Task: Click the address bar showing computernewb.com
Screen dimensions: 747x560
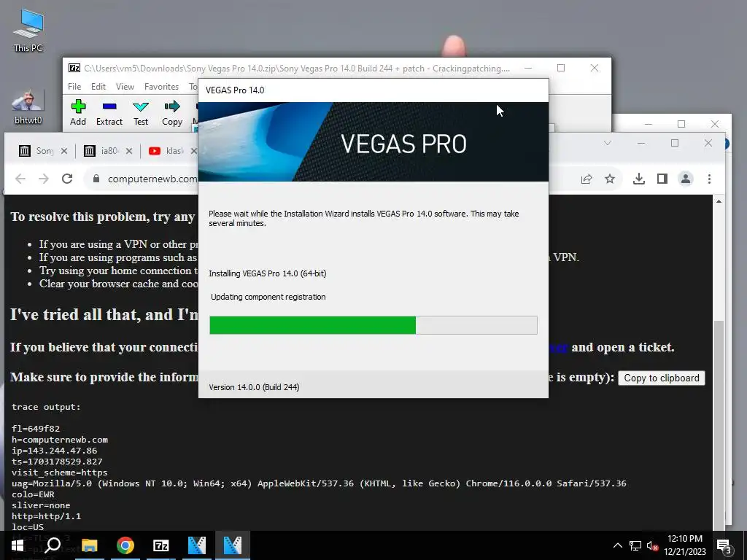Action: (x=152, y=179)
